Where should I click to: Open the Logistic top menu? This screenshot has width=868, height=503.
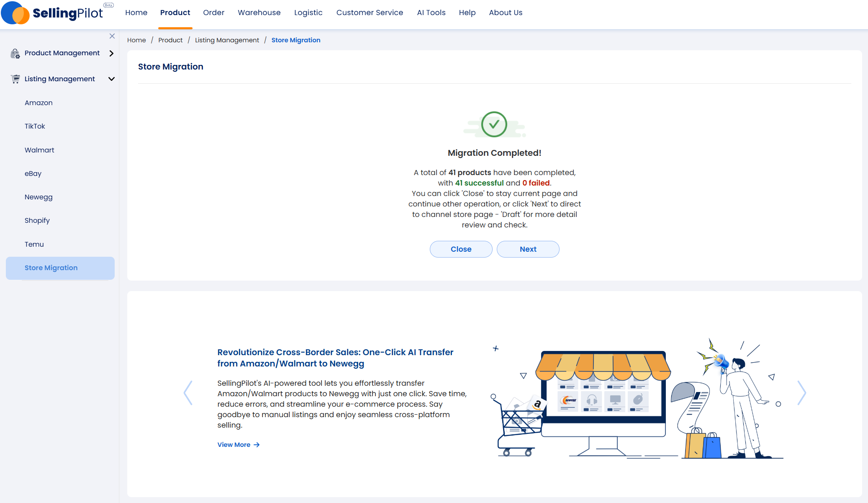pyautogui.click(x=308, y=13)
